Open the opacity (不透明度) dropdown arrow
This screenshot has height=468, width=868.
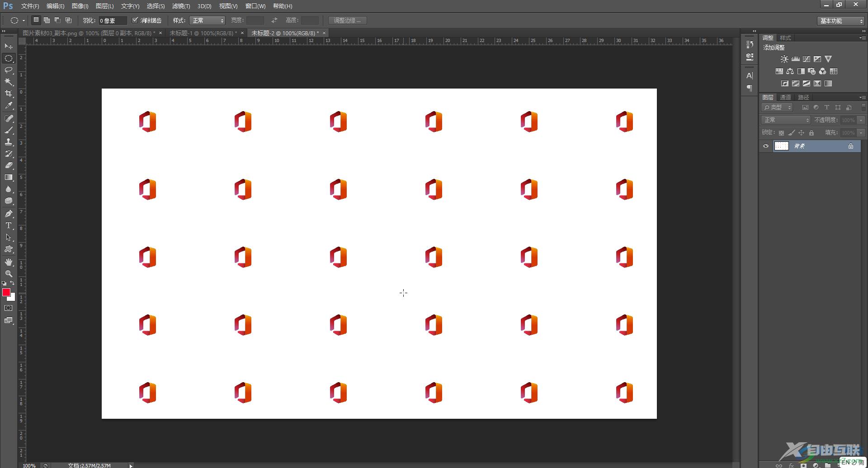click(x=861, y=120)
